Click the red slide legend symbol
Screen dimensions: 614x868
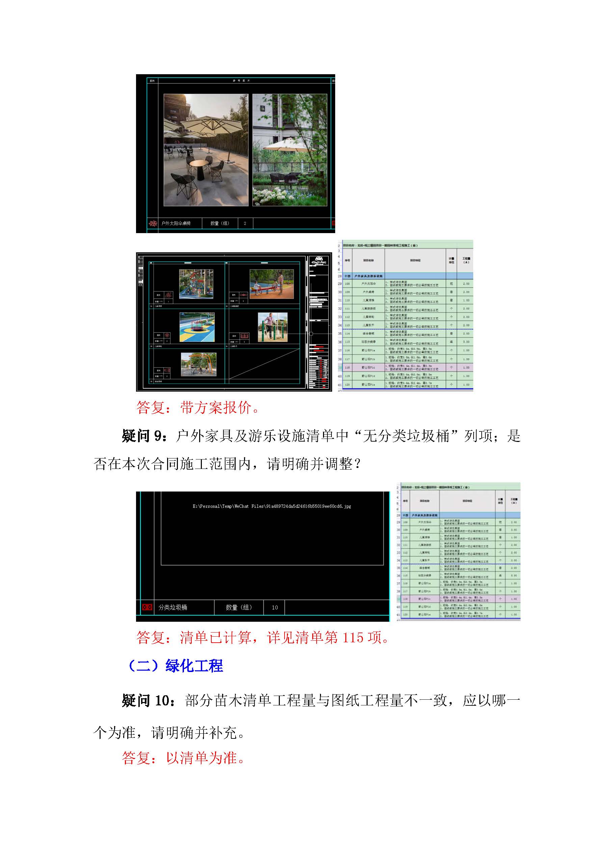point(168,295)
